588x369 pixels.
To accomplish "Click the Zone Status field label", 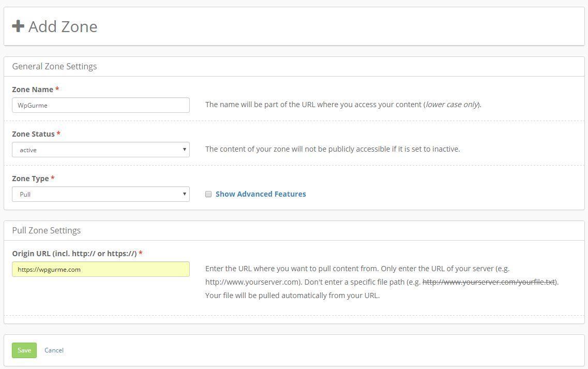I will point(33,134).
